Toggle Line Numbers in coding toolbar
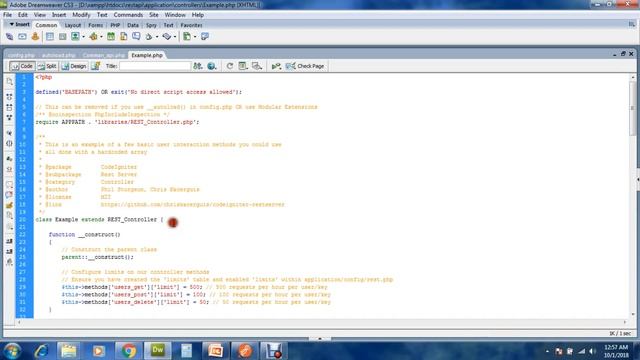 point(9,159)
